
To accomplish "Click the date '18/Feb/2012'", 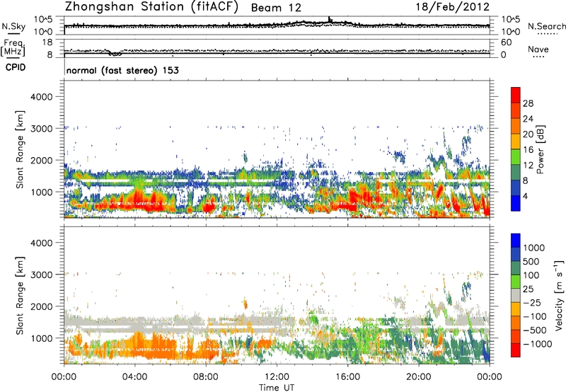I will pyautogui.click(x=452, y=6).
